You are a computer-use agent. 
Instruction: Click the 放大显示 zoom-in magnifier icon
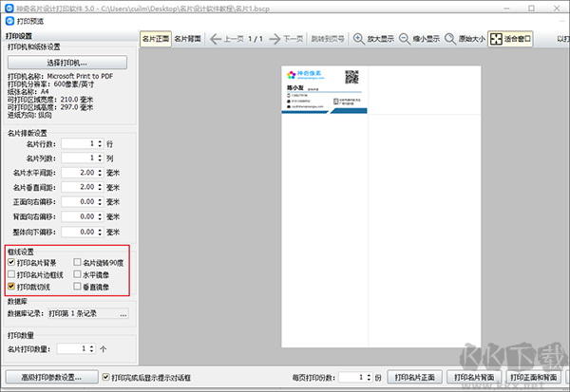(359, 39)
